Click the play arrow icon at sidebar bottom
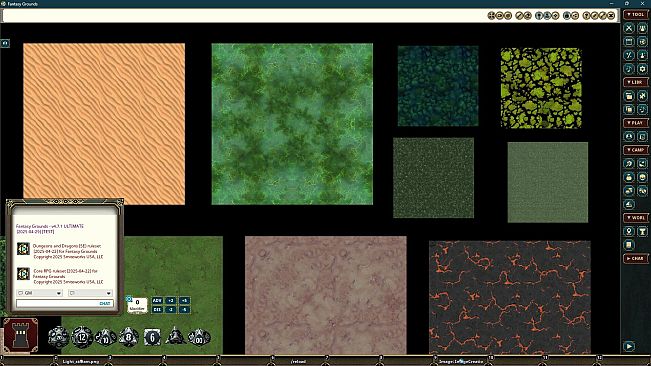Image resolution: width=651 pixels, height=366 pixels. coord(629,346)
